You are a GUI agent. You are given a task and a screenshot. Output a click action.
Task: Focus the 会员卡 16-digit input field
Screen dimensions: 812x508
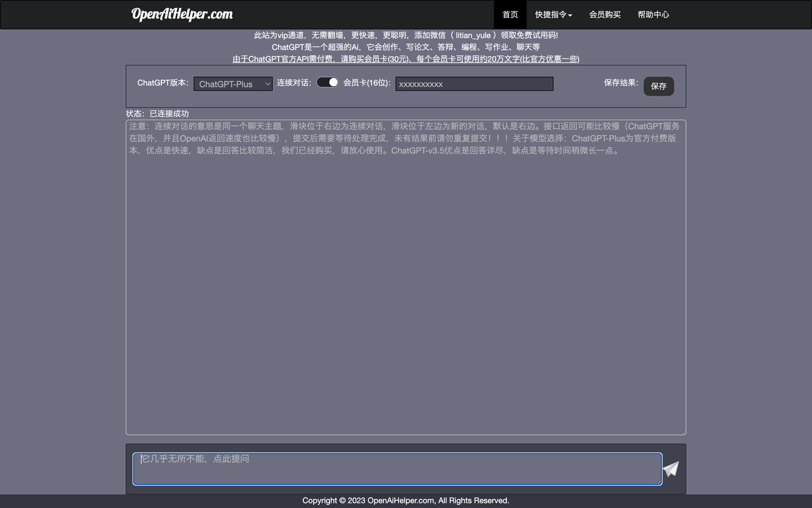click(474, 84)
